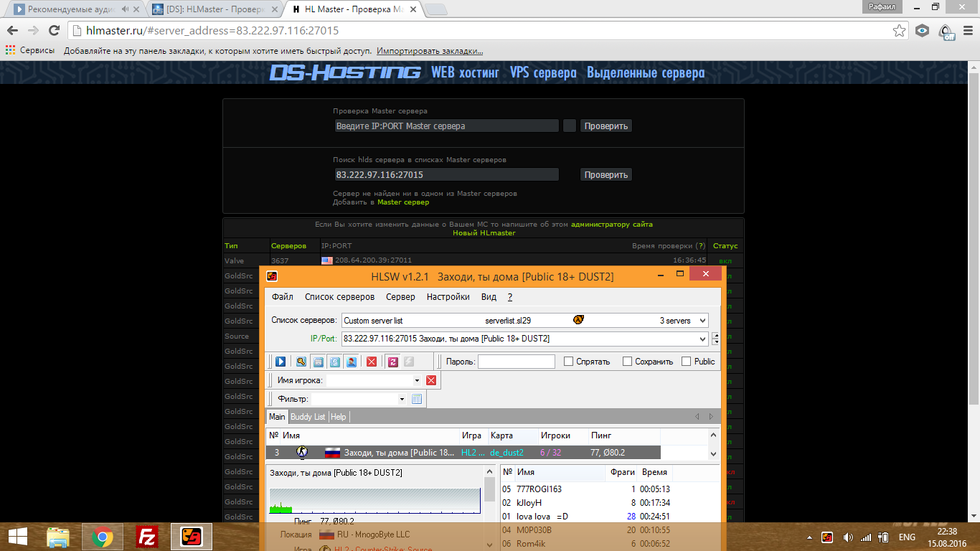The image size is (980, 551).
Task: Click the HLSW icon in system tray
Action: (x=827, y=537)
